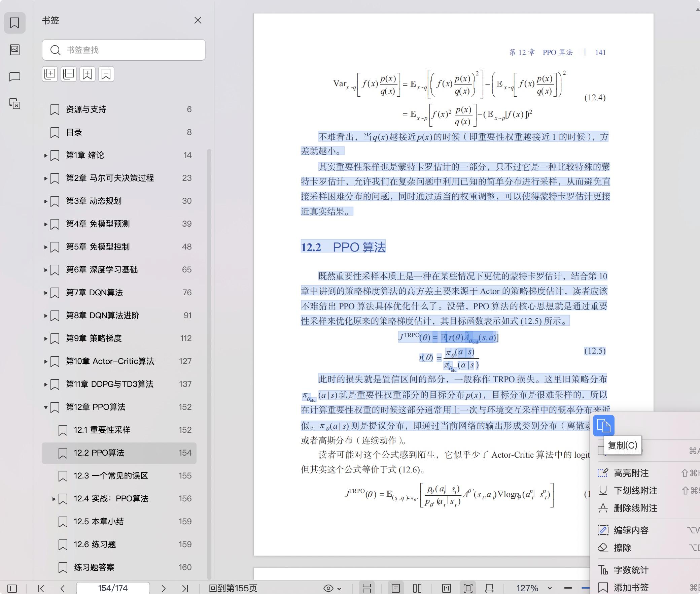Select 高亮附注 from context menu
700x594 pixels.
click(631, 473)
